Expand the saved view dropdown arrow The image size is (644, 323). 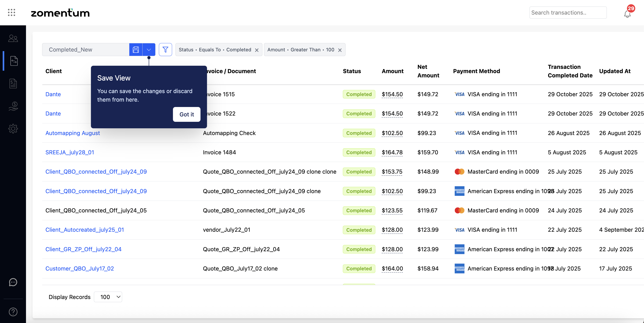[x=149, y=50]
